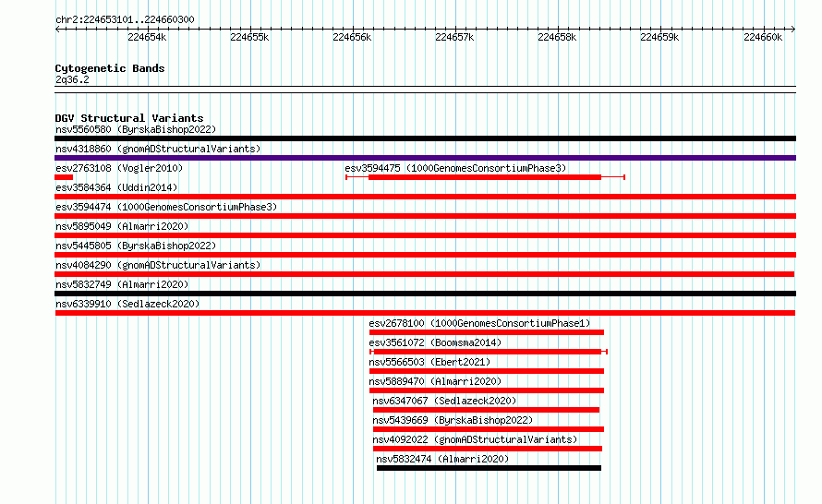
Task: Select the nsv5895049 (Almarri2020) label
Action: (122, 226)
